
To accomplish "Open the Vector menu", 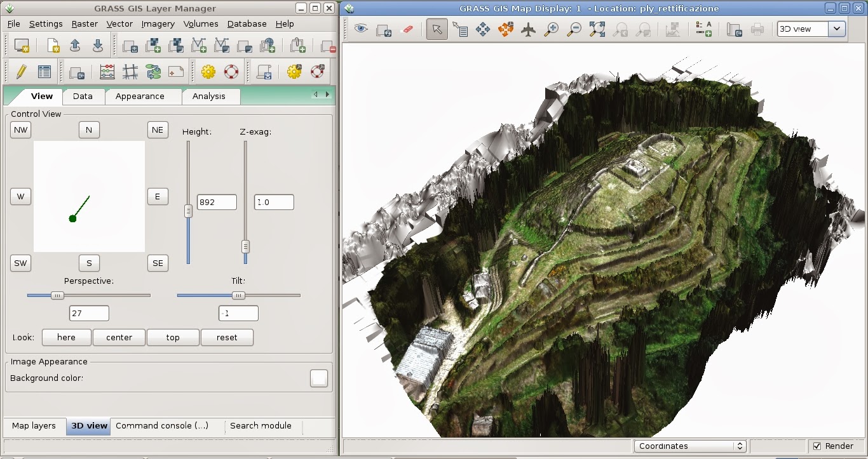I will coord(119,23).
